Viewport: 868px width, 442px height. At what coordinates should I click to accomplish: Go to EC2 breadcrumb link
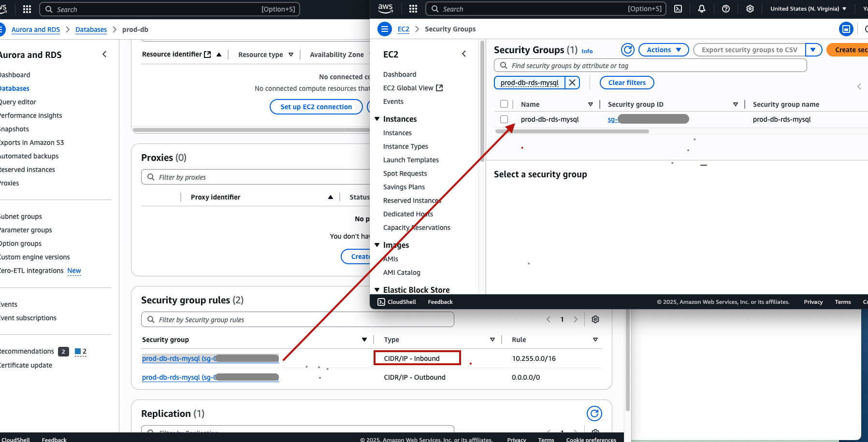(x=404, y=29)
